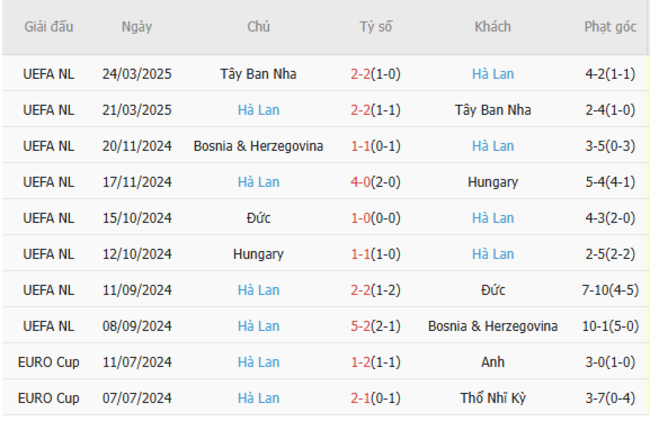650x421 pixels.
Task: Click the Giải đấu column header
Action: click(49, 27)
